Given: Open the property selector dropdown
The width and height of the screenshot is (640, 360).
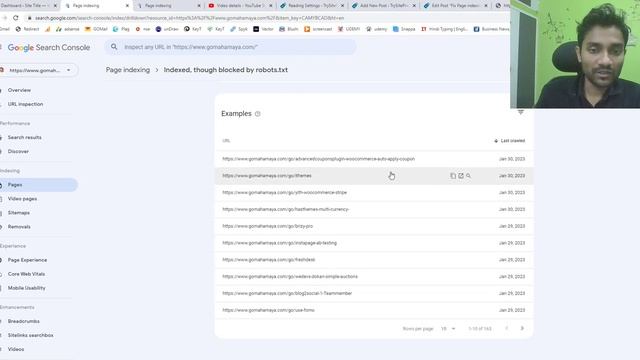Looking at the screenshot, I should [38, 70].
